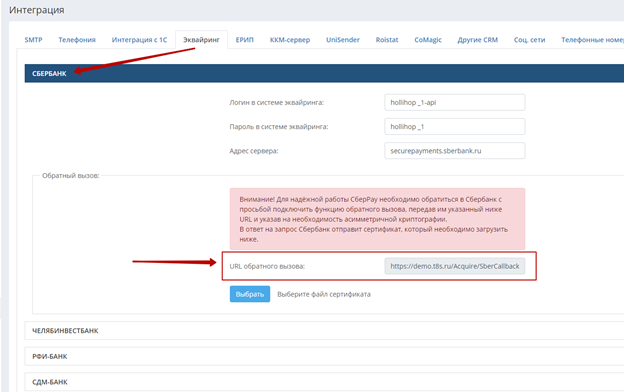
Task: Expand the СДМ-БАНК section
Action: point(324,382)
